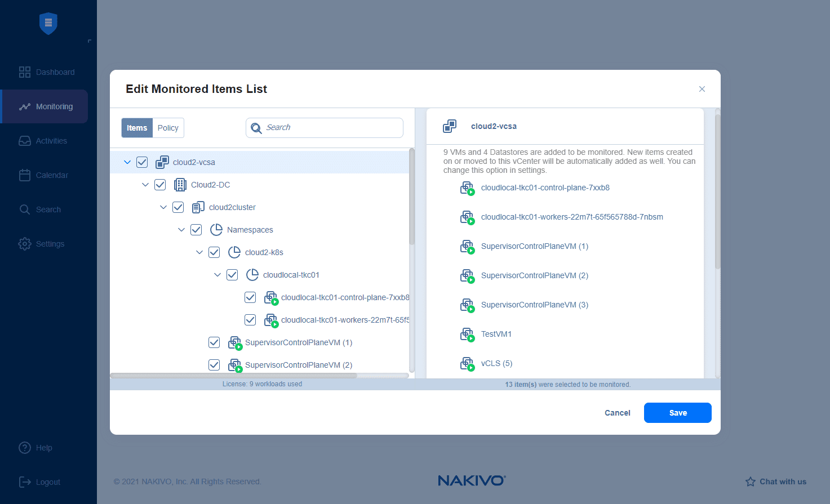Collapse the cloud2-vcsa tree node
The height and width of the screenshot is (504, 830).
point(127,162)
